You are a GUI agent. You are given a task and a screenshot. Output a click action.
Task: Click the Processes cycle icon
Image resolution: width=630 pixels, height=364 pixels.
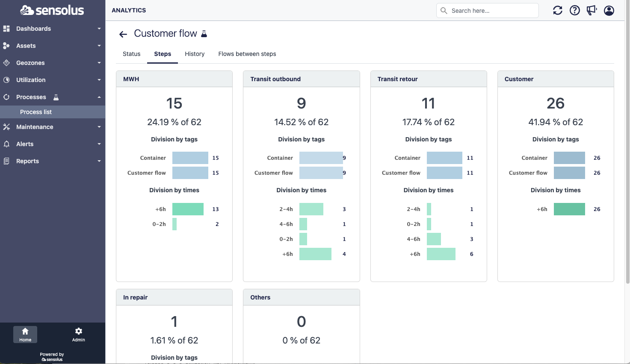click(6, 97)
